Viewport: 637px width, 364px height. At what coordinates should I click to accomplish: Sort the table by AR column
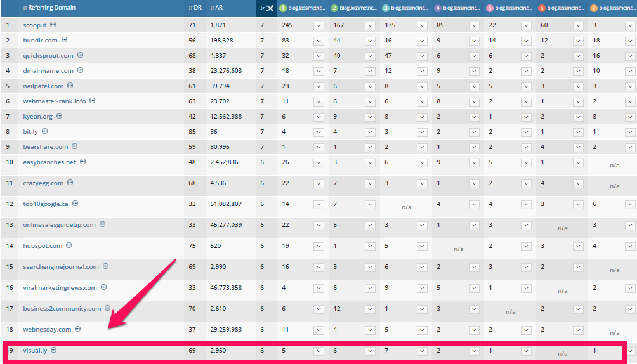click(x=216, y=8)
